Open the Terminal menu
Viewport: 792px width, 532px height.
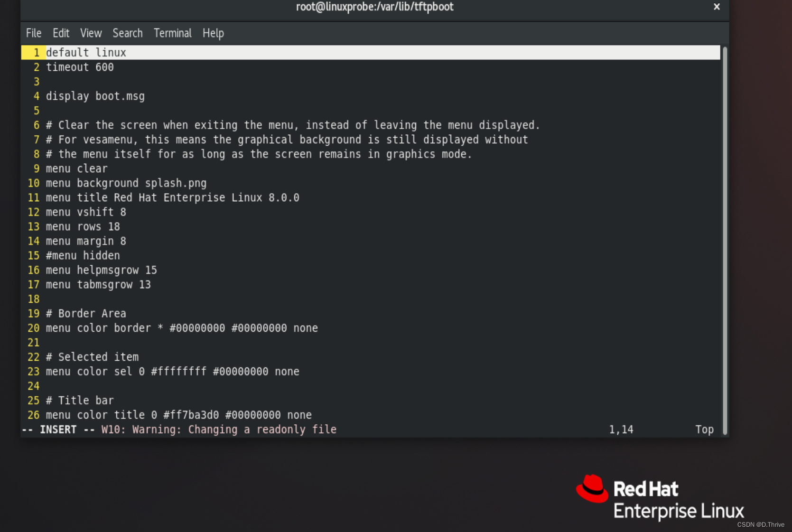point(172,33)
